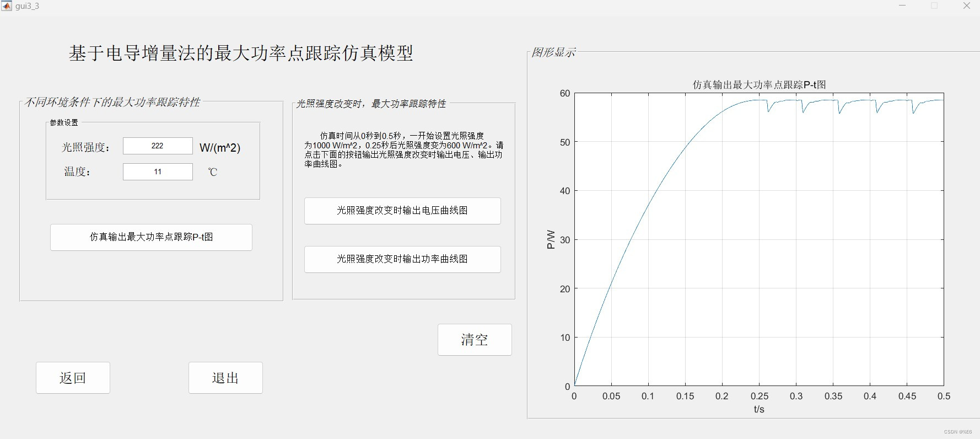The width and height of the screenshot is (980, 439).
Task: Click the 仿真输出最大功率点跟踪P-t图 button
Action: coord(151,237)
